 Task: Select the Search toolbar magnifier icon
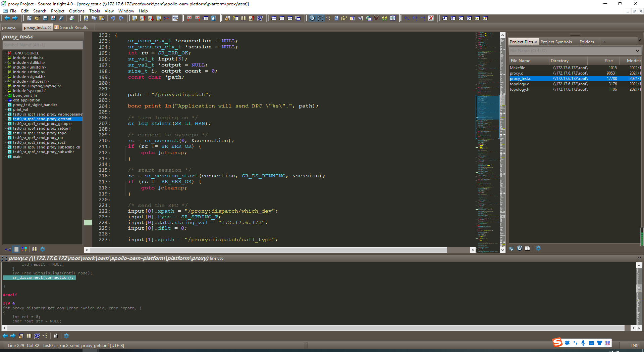[134, 18]
